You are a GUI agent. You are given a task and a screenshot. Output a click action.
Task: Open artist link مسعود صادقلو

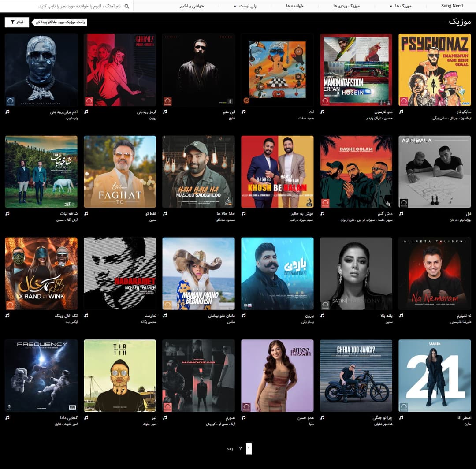point(226,220)
